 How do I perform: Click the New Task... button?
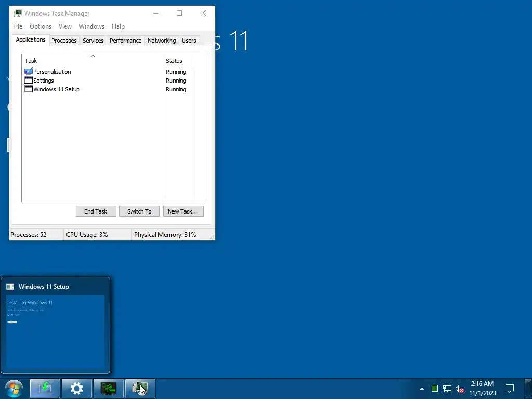[183, 211]
